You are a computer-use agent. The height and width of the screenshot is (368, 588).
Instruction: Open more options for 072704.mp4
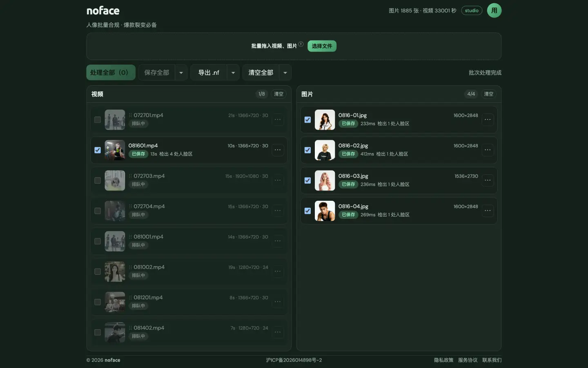click(278, 211)
